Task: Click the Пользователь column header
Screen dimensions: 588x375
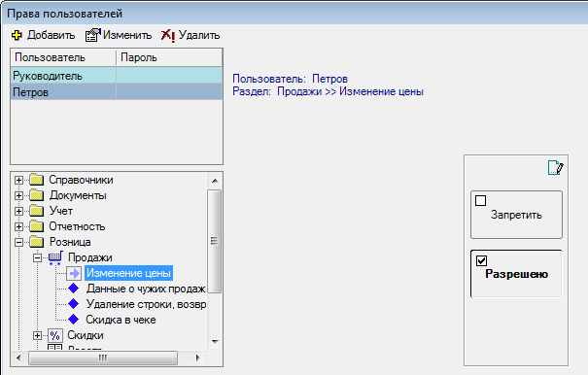Action: tap(63, 57)
